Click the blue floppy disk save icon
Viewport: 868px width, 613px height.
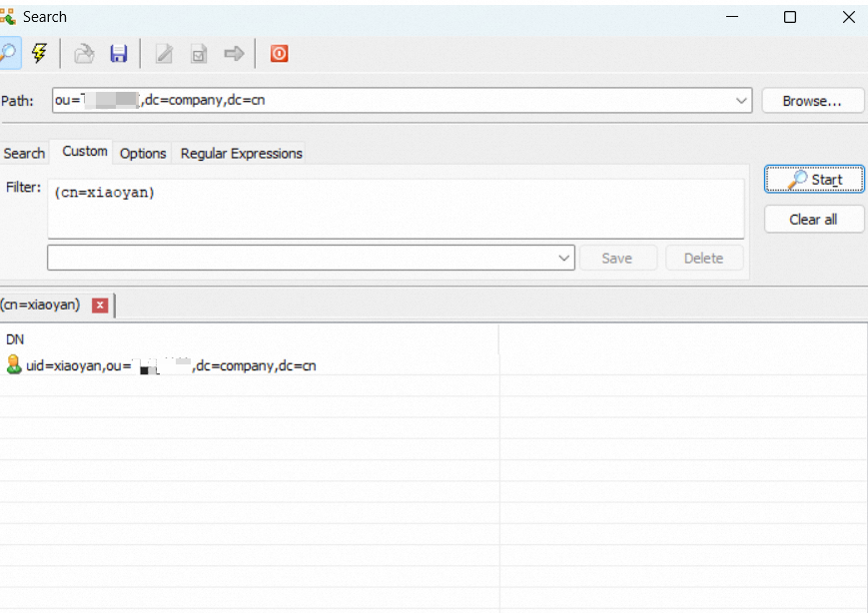[119, 54]
